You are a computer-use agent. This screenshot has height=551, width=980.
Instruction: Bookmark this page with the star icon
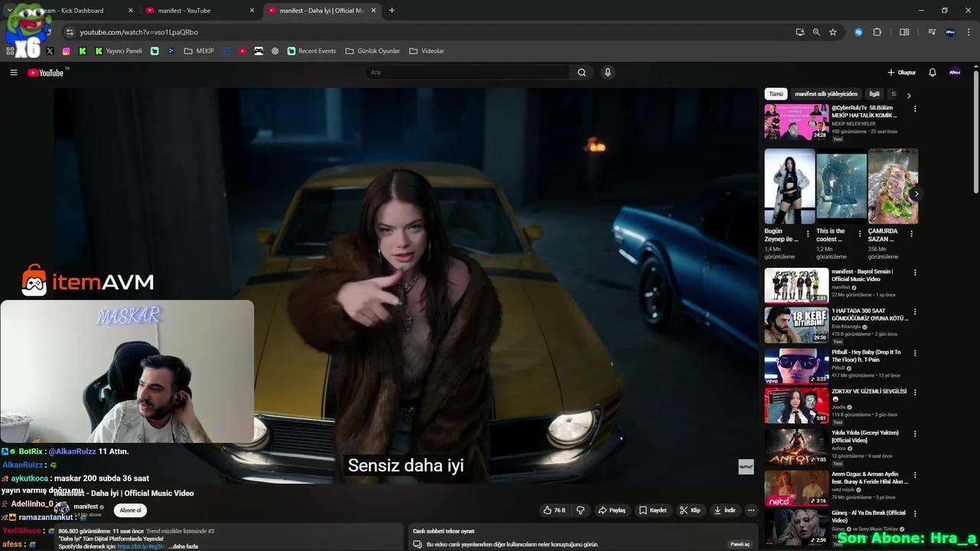(833, 32)
